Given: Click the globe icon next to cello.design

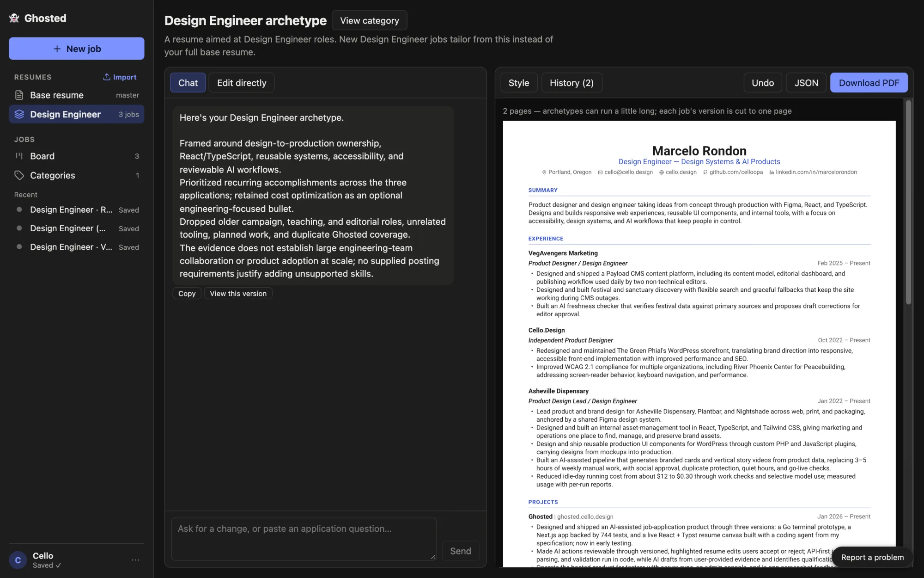Looking at the screenshot, I should point(662,172).
